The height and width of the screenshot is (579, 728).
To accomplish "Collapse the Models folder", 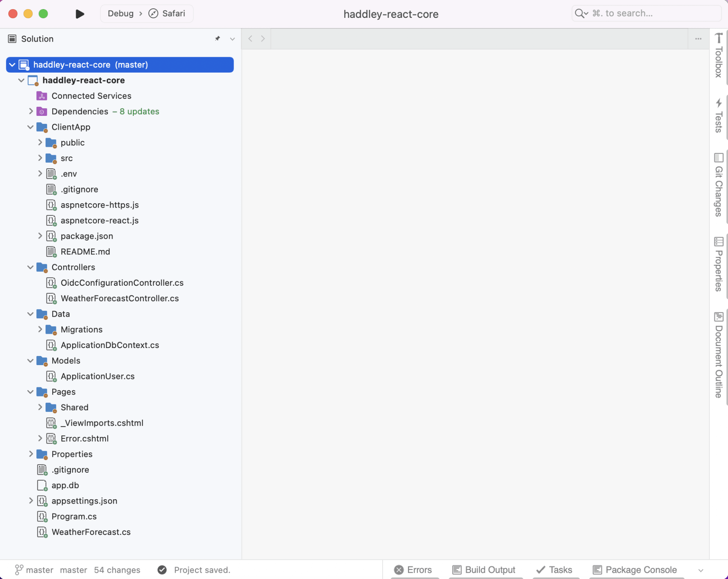I will (31, 361).
